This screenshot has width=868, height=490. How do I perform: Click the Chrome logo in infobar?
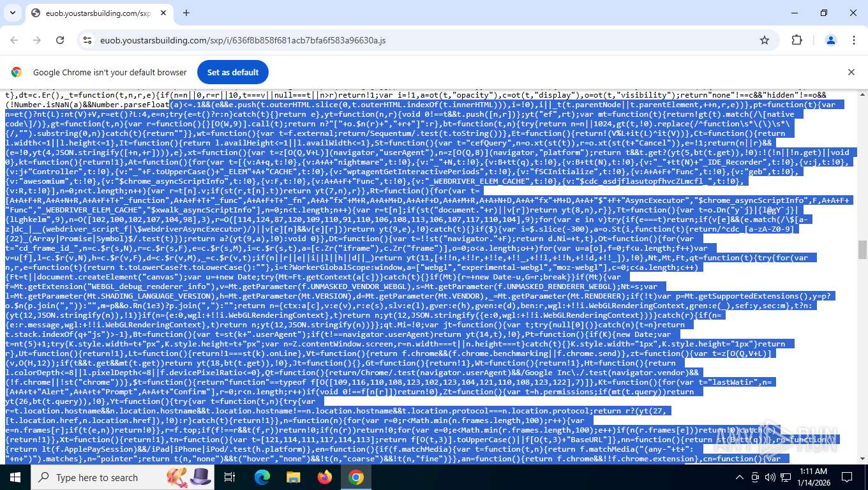pyautogui.click(x=17, y=72)
